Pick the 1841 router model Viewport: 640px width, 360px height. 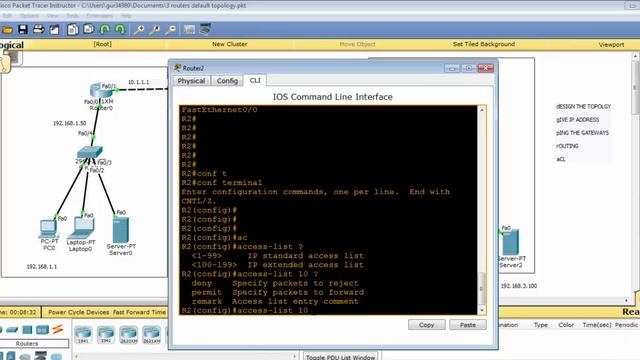click(83, 335)
